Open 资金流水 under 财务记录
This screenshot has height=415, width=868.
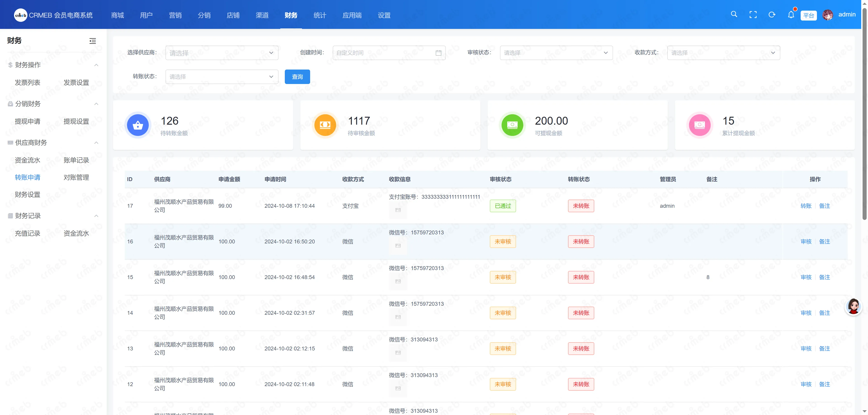pyautogui.click(x=76, y=233)
